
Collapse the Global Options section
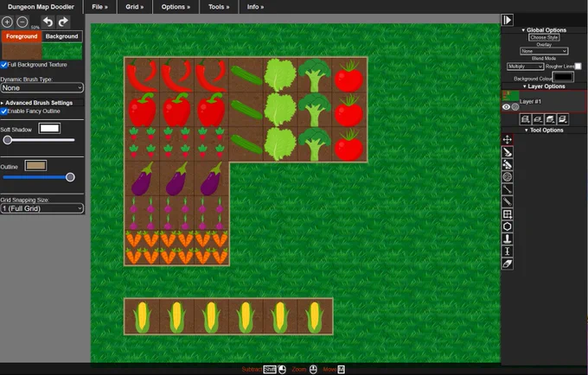coord(544,30)
